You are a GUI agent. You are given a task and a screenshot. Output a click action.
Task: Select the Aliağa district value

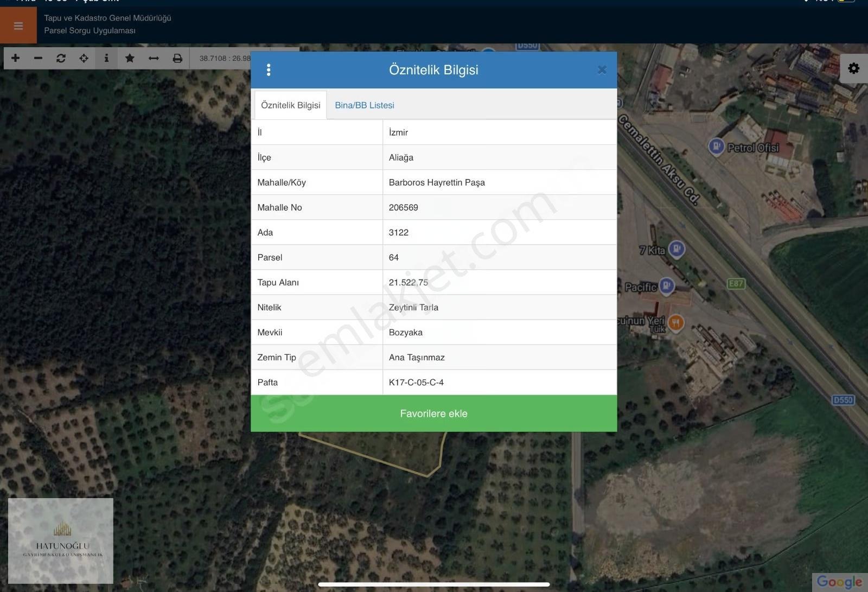point(500,157)
